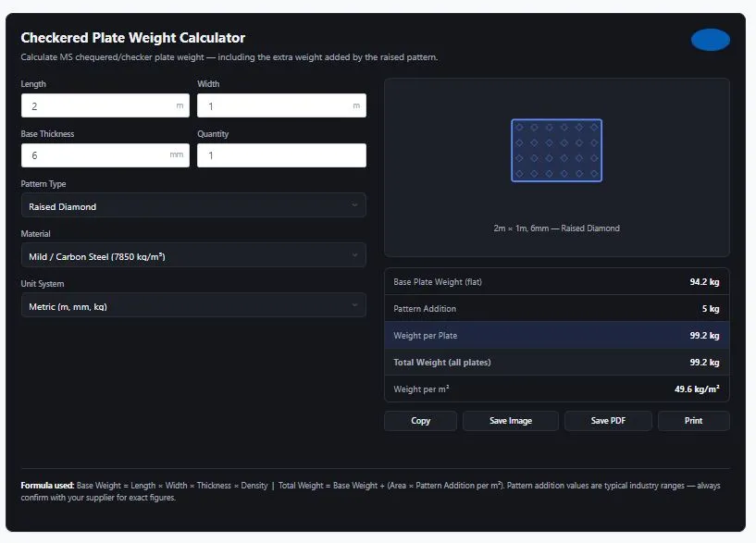Click the Pattern Type label
The height and width of the screenshot is (543, 756).
point(43,183)
